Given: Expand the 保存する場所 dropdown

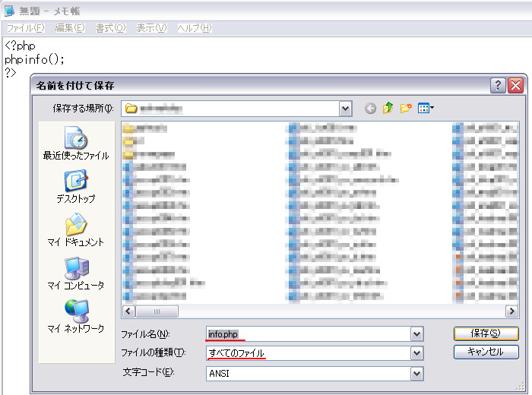Looking at the screenshot, I should click(345, 109).
